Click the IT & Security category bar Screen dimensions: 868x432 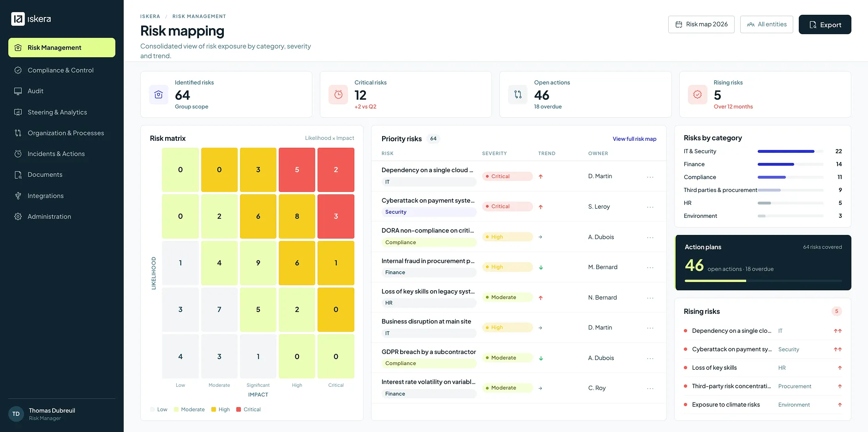(790, 151)
